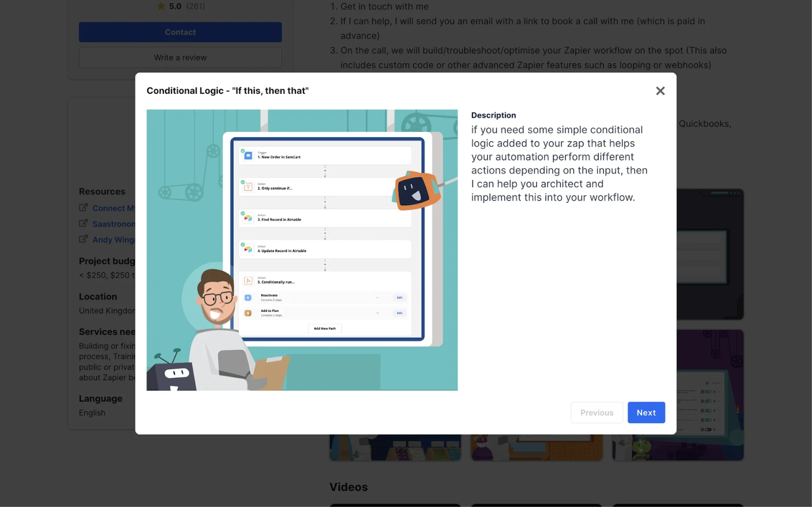
Task: Click the Add New Path button
Action: (324, 328)
